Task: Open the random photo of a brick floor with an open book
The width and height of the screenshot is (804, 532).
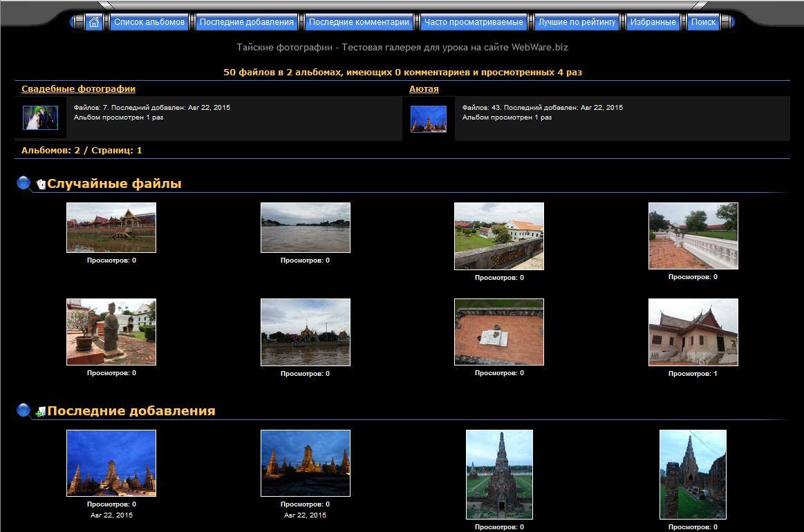Action: pyautogui.click(x=499, y=332)
